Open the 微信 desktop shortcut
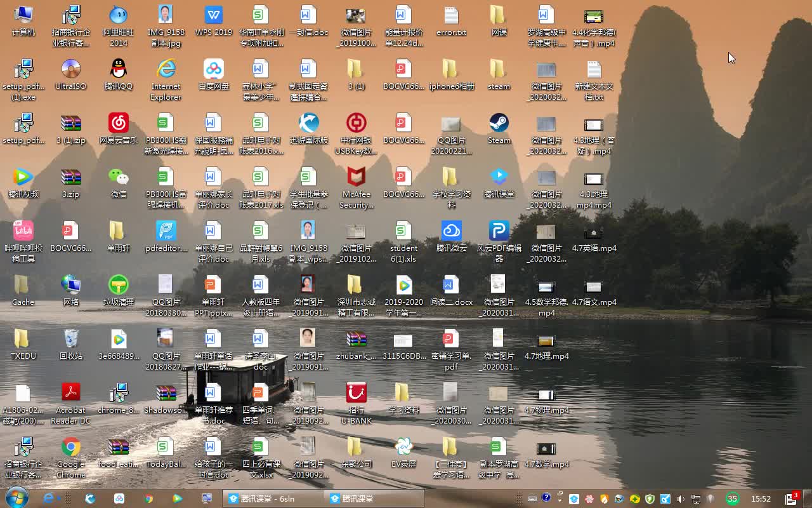The width and height of the screenshot is (812, 508). click(119, 184)
